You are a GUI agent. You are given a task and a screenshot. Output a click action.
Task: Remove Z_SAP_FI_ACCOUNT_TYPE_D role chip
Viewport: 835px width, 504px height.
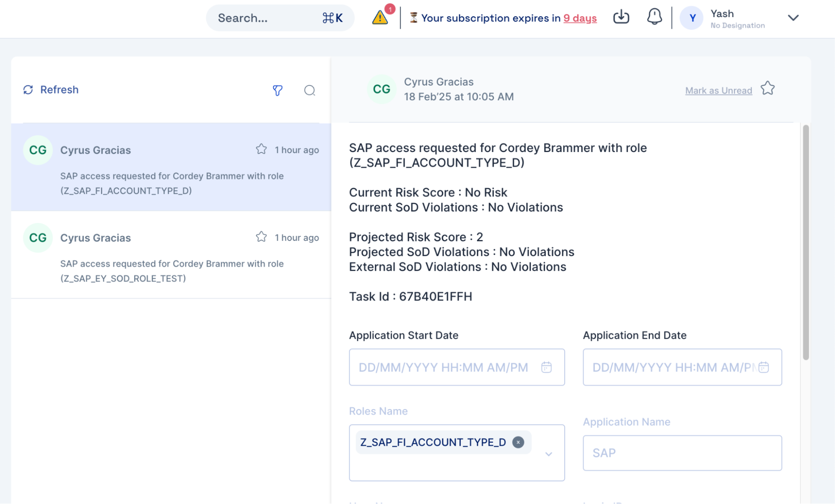[x=518, y=442]
